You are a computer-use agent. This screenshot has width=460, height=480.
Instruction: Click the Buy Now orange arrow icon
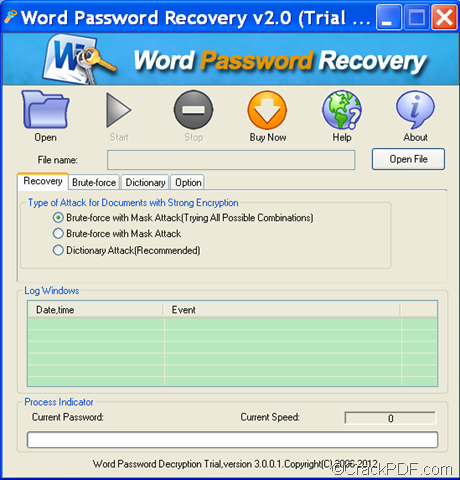[x=267, y=110]
